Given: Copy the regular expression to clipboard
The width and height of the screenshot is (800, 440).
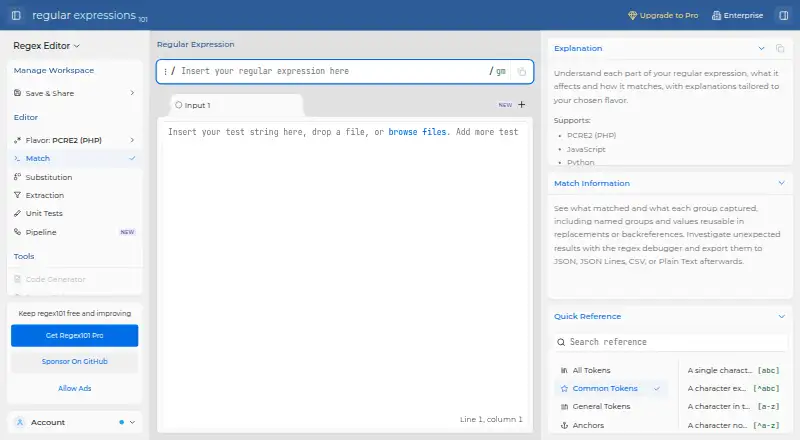Looking at the screenshot, I should (521, 71).
